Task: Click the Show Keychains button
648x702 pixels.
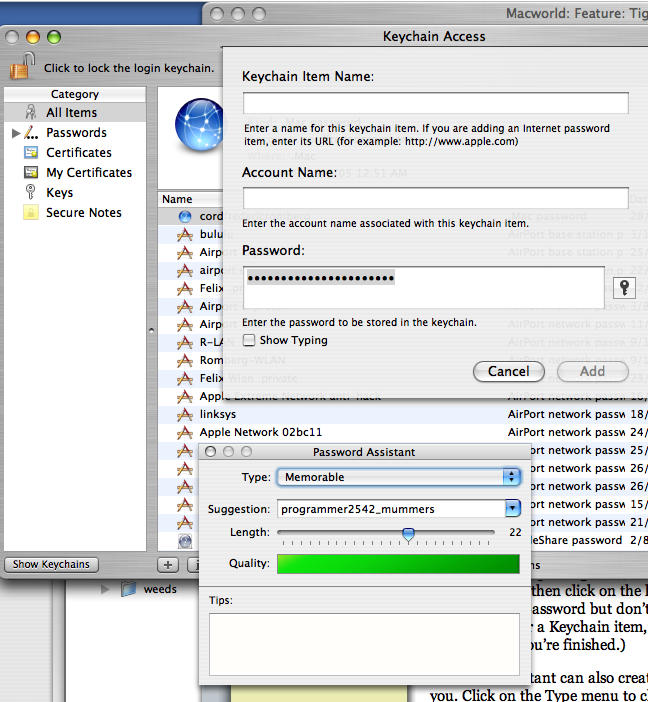Action: [51, 565]
